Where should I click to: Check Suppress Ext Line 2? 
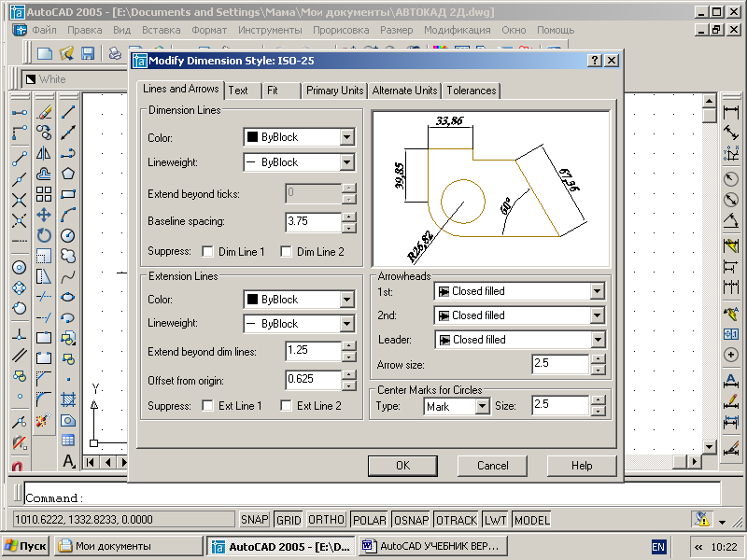pyautogui.click(x=286, y=406)
